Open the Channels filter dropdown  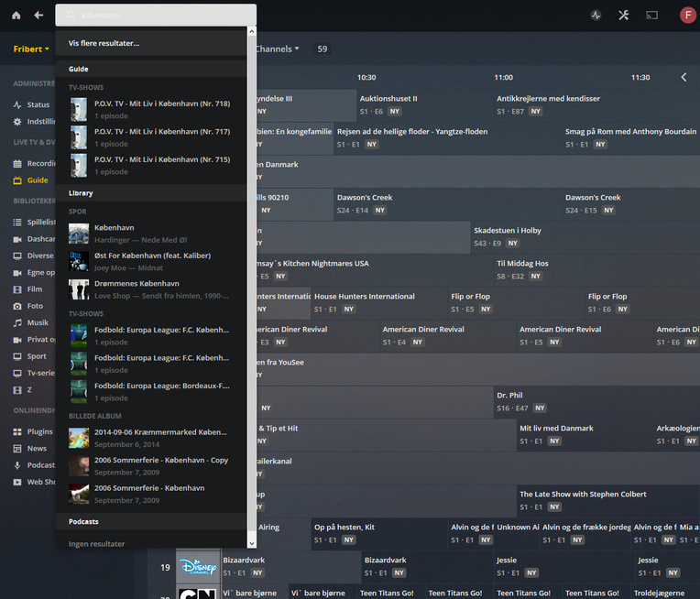point(277,49)
